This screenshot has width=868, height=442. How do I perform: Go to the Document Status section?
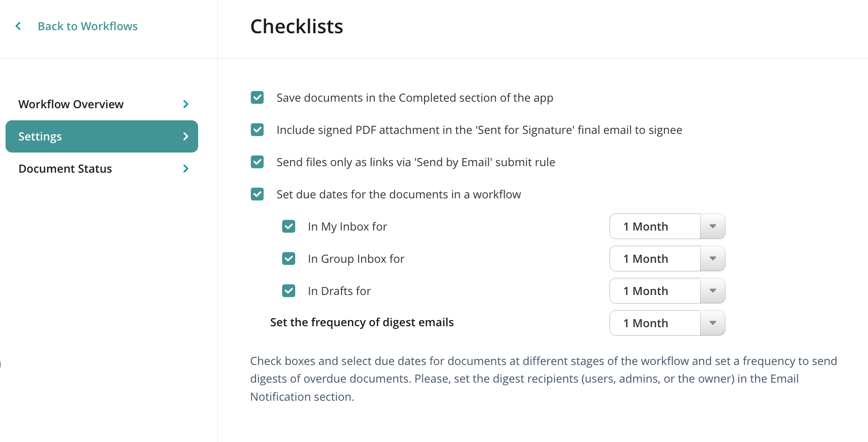pyautogui.click(x=65, y=169)
